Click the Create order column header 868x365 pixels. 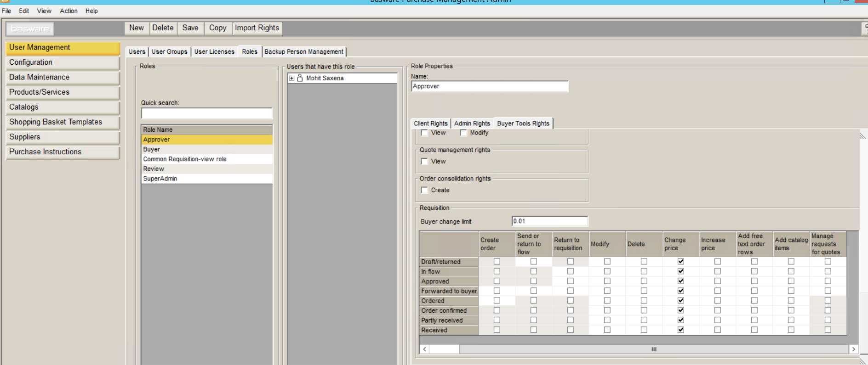point(497,244)
